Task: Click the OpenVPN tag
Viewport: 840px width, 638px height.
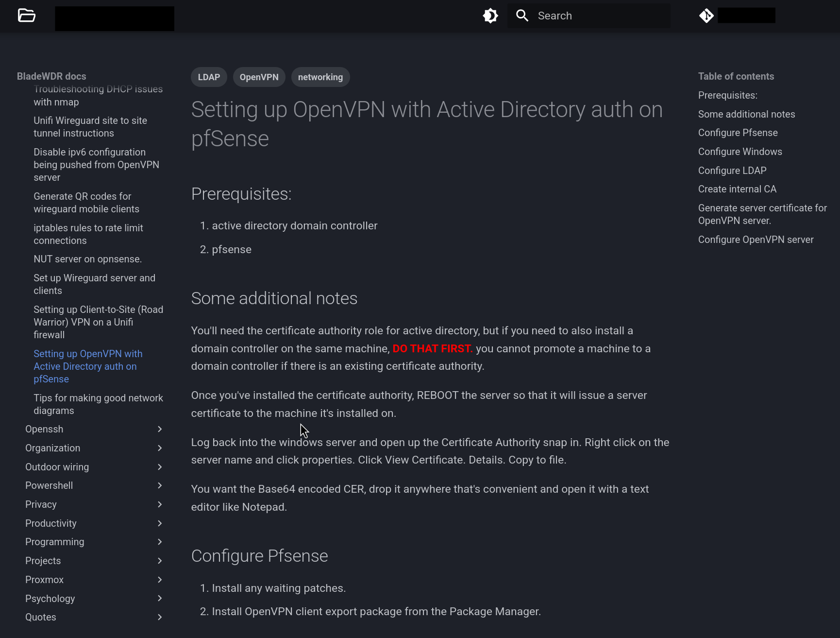Action: 259,77
